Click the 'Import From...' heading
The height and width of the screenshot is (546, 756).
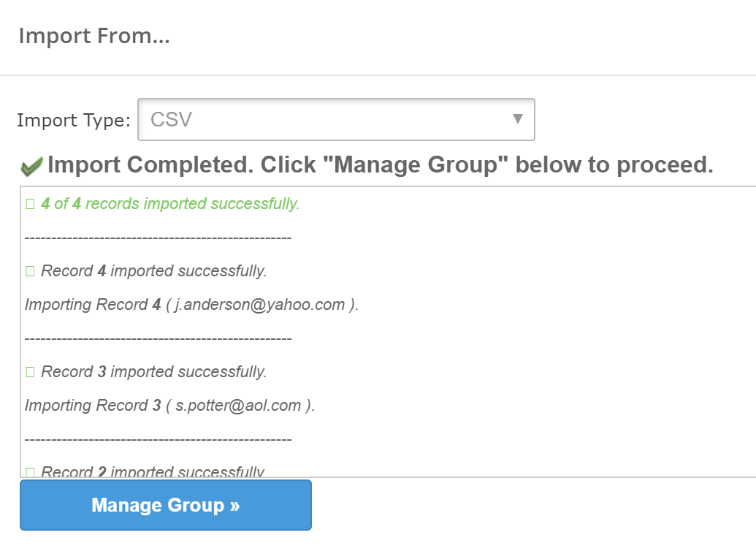(x=94, y=36)
